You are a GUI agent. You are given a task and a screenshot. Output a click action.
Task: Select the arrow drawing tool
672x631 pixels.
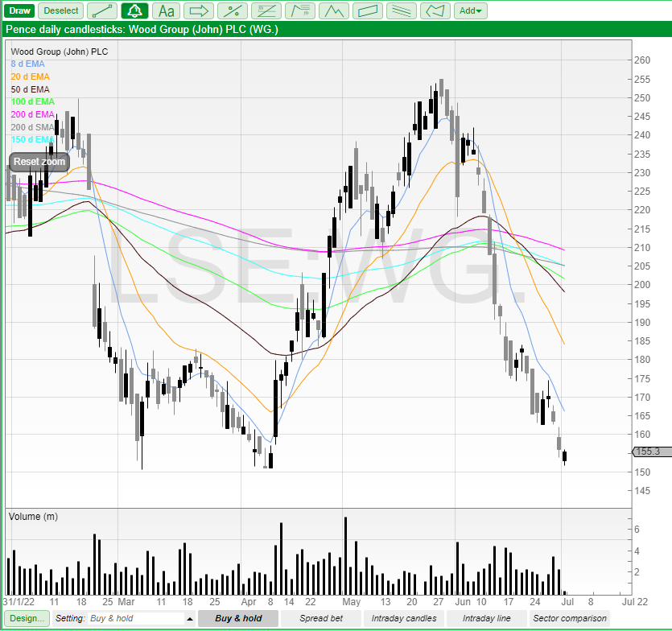pos(199,10)
